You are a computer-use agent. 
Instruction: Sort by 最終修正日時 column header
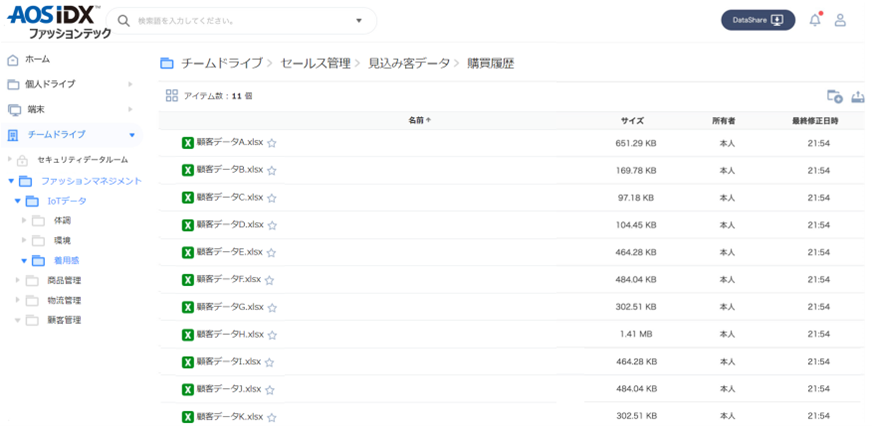(815, 121)
